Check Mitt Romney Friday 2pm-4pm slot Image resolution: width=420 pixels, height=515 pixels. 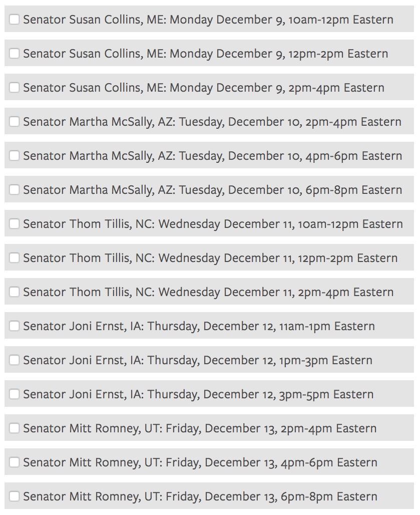[14, 428]
